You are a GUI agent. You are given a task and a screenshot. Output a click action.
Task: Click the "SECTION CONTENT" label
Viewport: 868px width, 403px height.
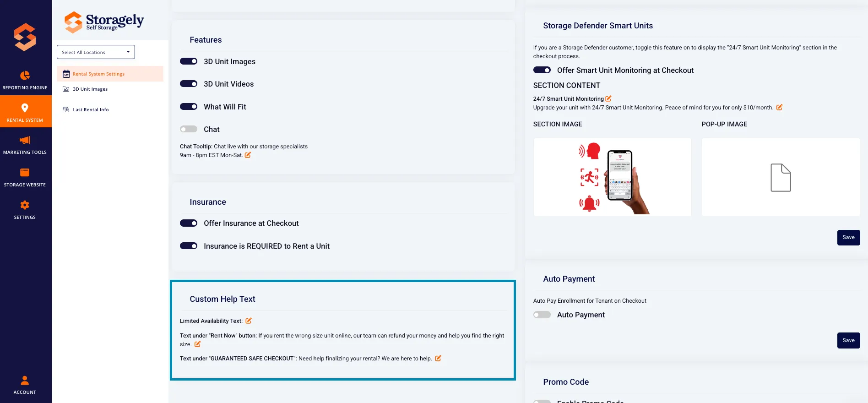point(567,85)
